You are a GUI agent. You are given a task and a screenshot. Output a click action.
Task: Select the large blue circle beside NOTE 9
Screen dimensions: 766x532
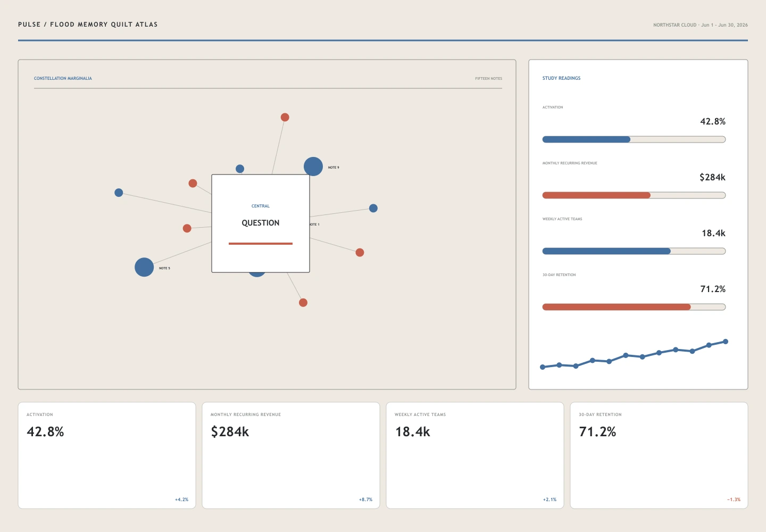(313, 167)
